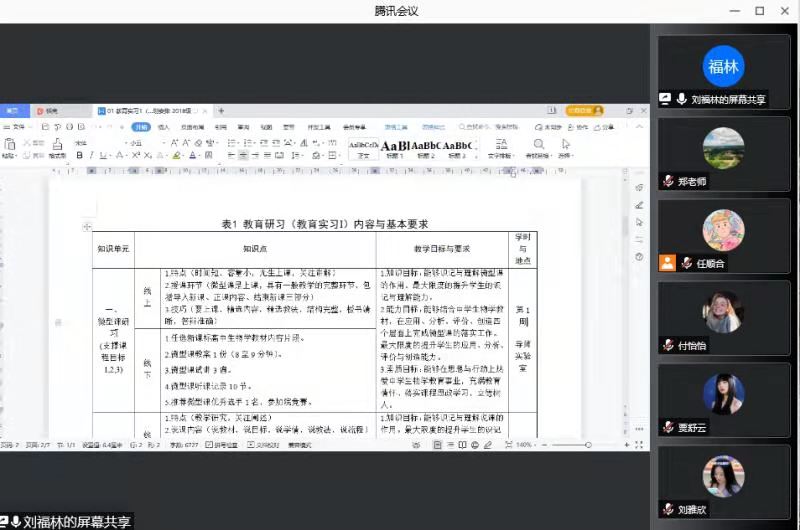Image resolution: width=800 pixels, height=530 pixels.
Task: Click the Italic formatting icon
Action: (92, 156)
